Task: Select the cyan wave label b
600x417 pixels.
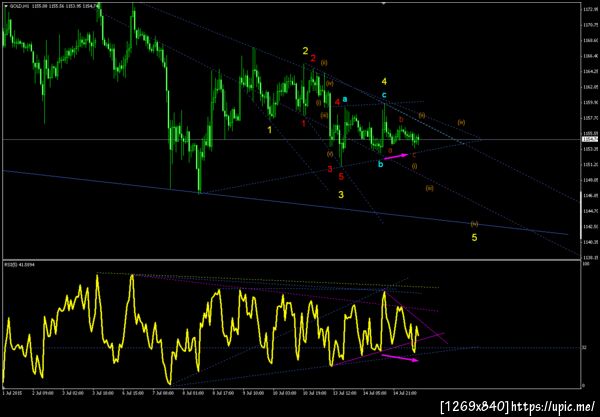Action: tap(380, 164)
